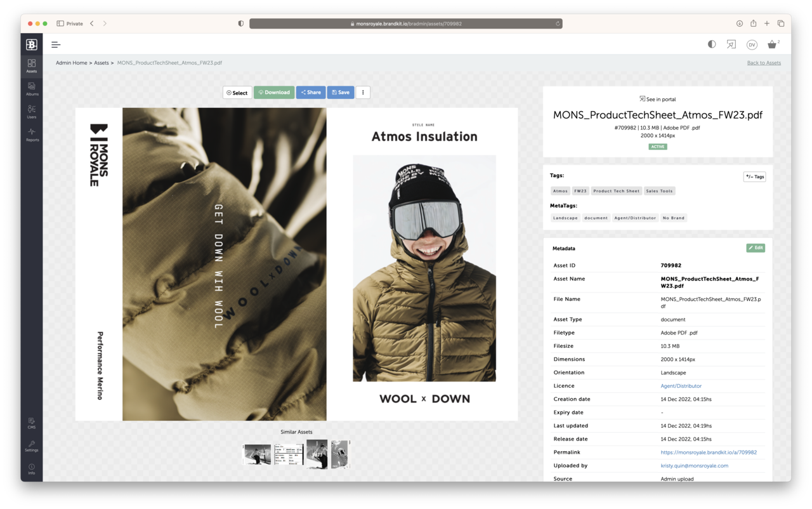This screenshot has width=812, height=509.
Task: Open the DV user account menu
Action: [752, 44]
